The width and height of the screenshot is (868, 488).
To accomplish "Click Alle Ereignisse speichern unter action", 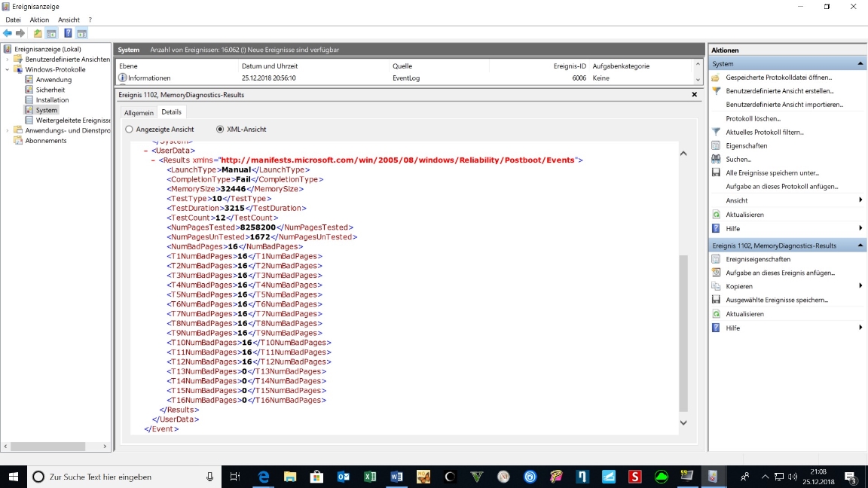I will click(772, 173).
